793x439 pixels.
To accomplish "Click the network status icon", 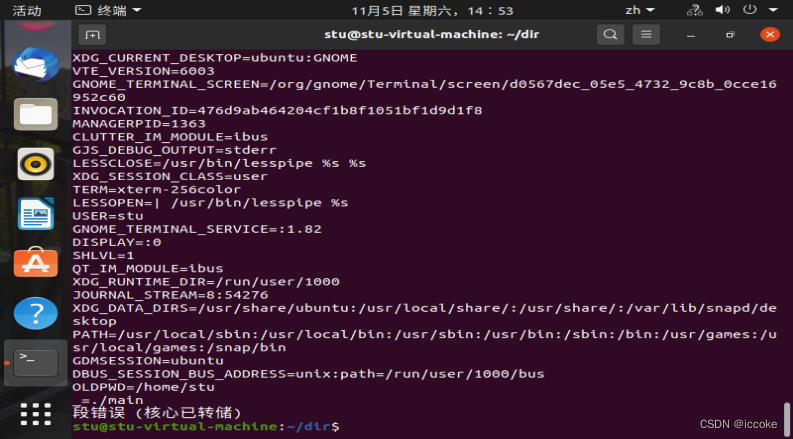I will [695, 10].
